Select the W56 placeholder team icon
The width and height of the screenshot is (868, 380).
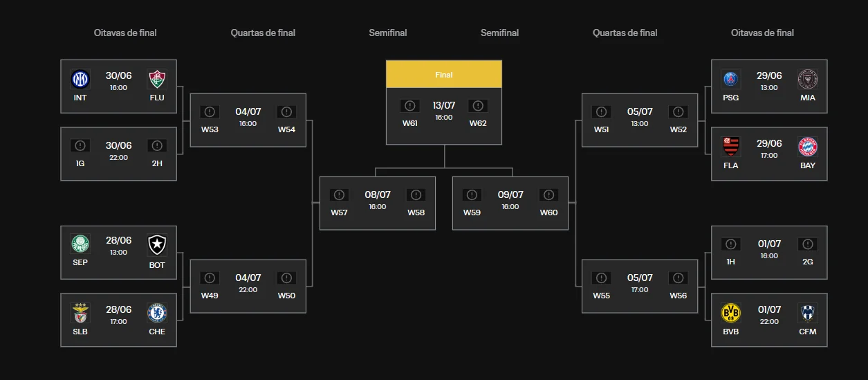[678, 278]
